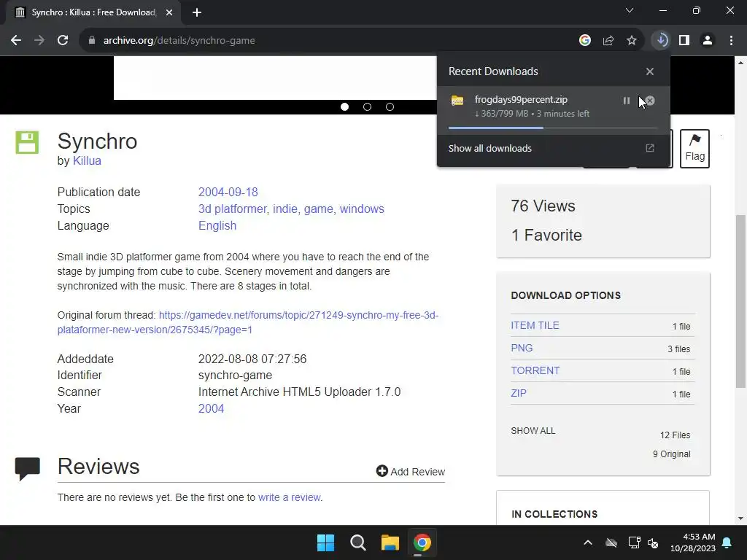
Task: Click Chrome icon in taskbar
Action: (x=422, y=542)
